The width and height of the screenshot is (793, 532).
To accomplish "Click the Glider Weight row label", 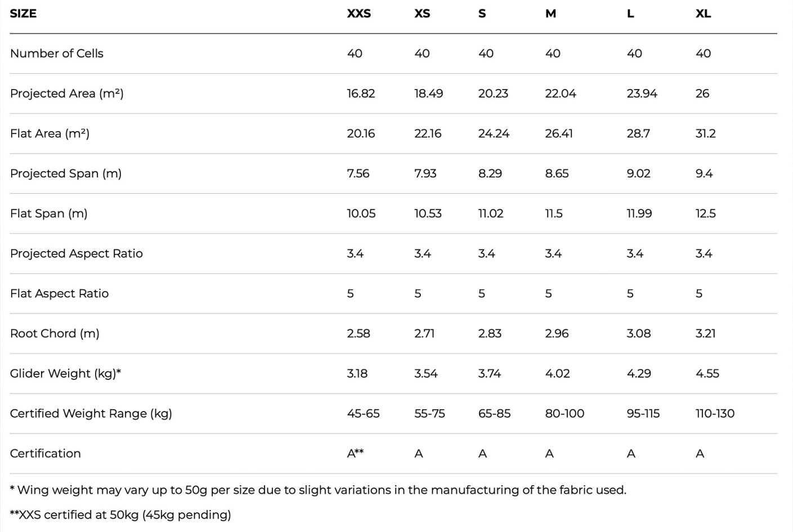I will (65, 373).
